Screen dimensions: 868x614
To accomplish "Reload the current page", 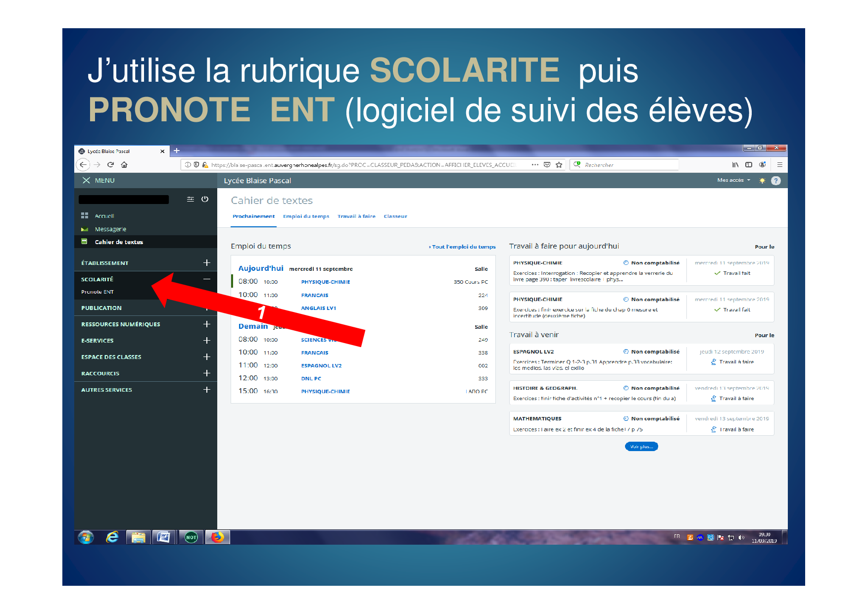I will coord(111,165).
